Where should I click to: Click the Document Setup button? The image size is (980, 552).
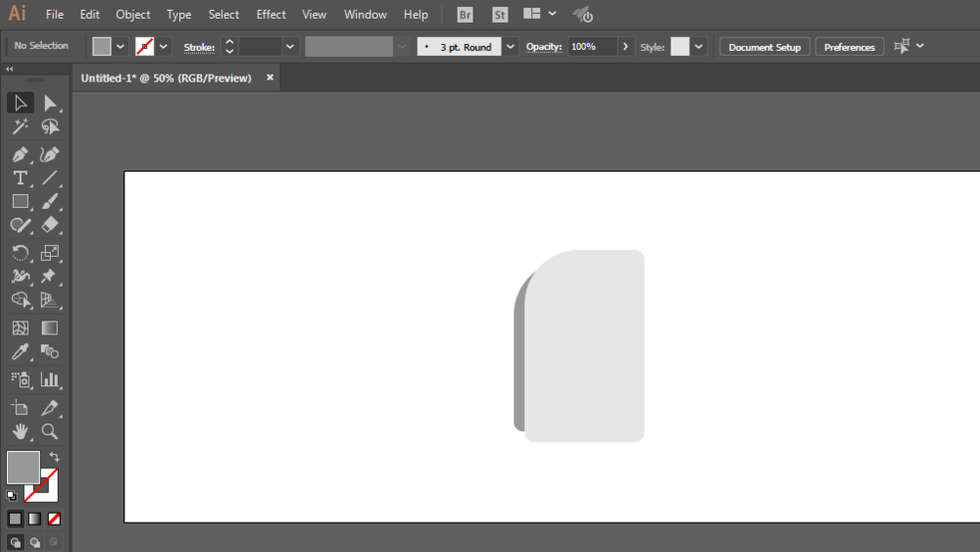pos(764,47)
